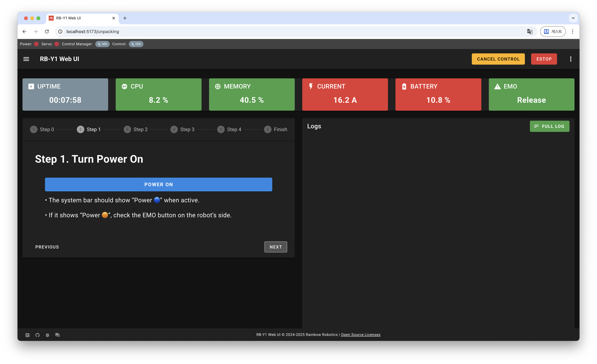Hit the red ESTOP button
The width and height of the screenshot is (597, 364).
544,59
